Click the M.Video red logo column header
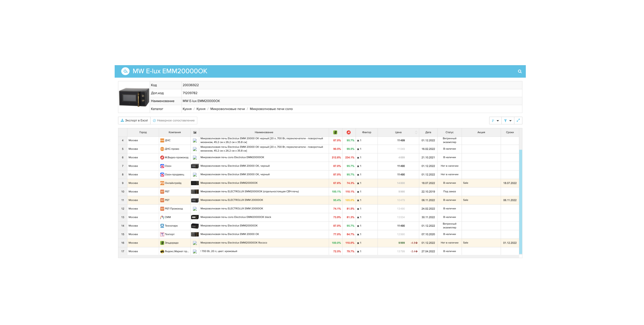The width and height of the screenshot is (644, 325). [x=348, y=132]
